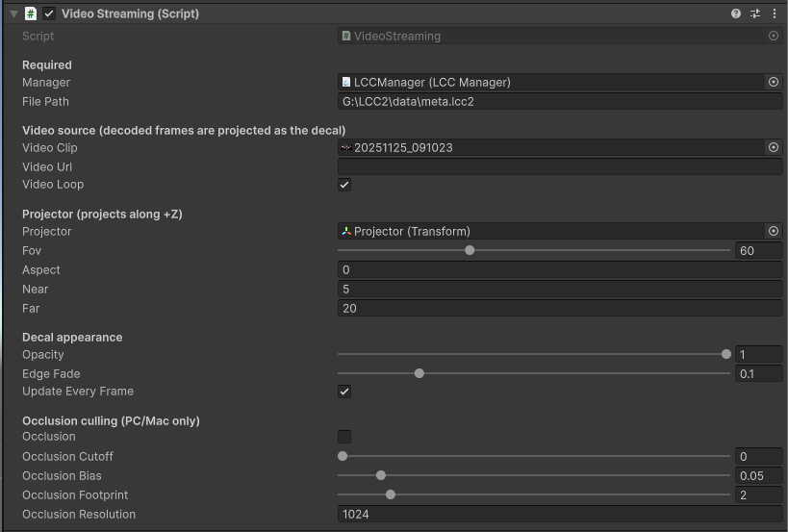Click the C# script icon in header
This screenshot has width=788, height=532.
pyautogui.click(x=31, y=13)
